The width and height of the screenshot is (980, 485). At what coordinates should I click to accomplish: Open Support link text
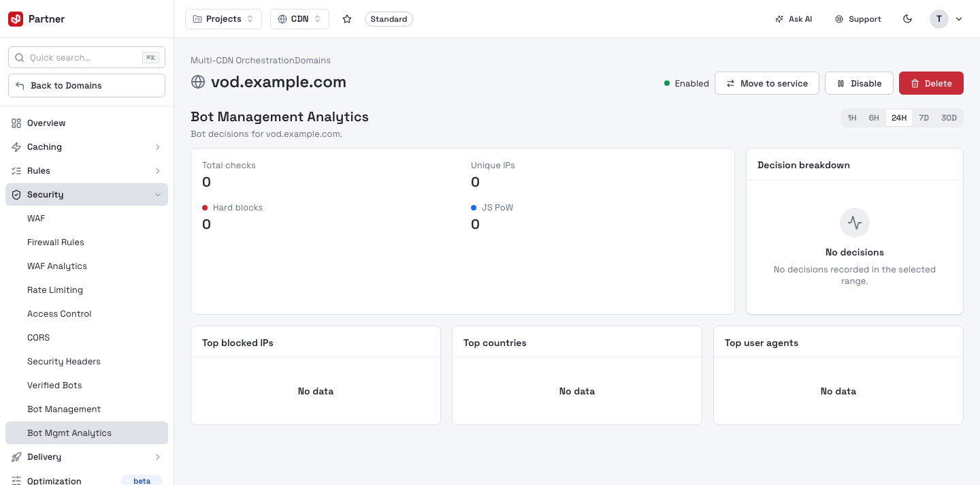[x=865, y=19]
